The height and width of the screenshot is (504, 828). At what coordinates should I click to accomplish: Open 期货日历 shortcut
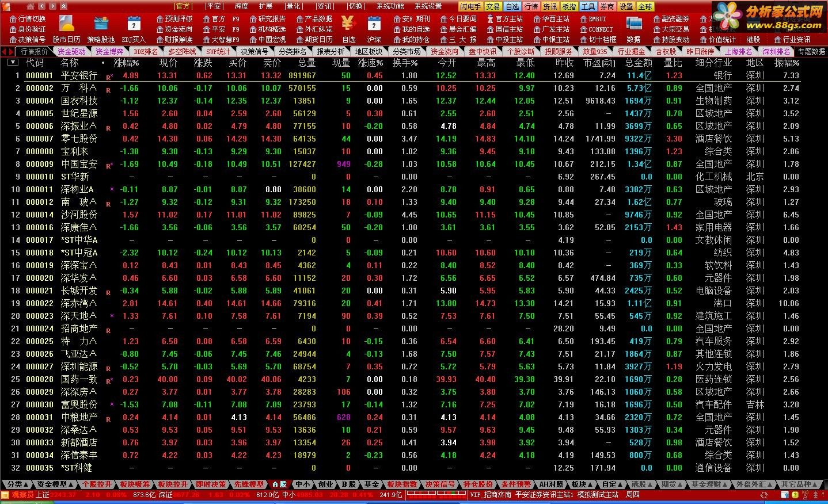point(314,40)
